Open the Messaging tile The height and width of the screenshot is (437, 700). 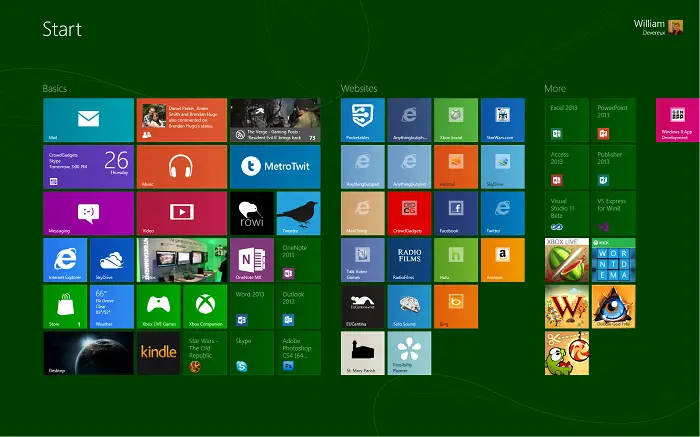point(88,213)
